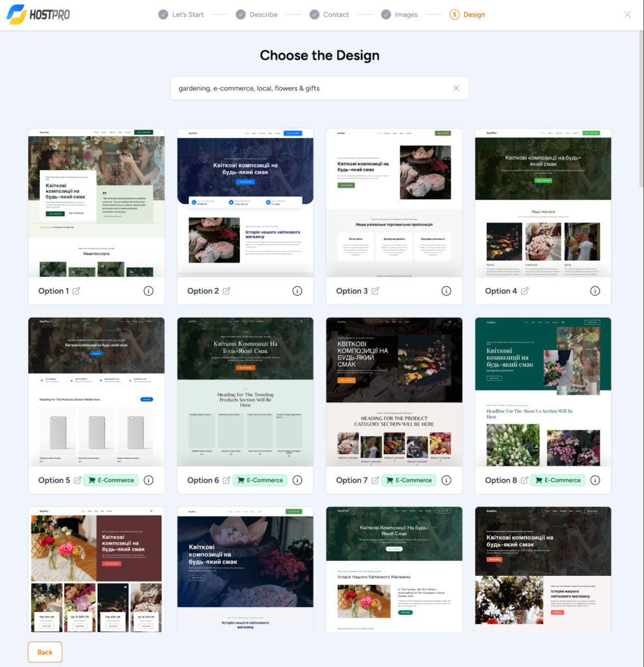Select Option 3 design thumbnail
The width and height of the screenshot is (644, 667).
tap(394, 203)
